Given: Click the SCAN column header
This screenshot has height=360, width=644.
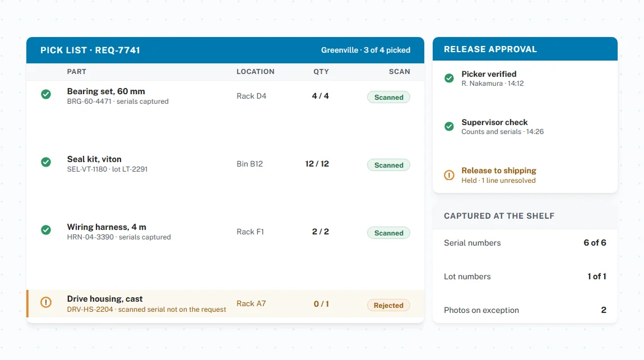Looking at the screenshot, I should pyautogui.click(x=400, y=72).
